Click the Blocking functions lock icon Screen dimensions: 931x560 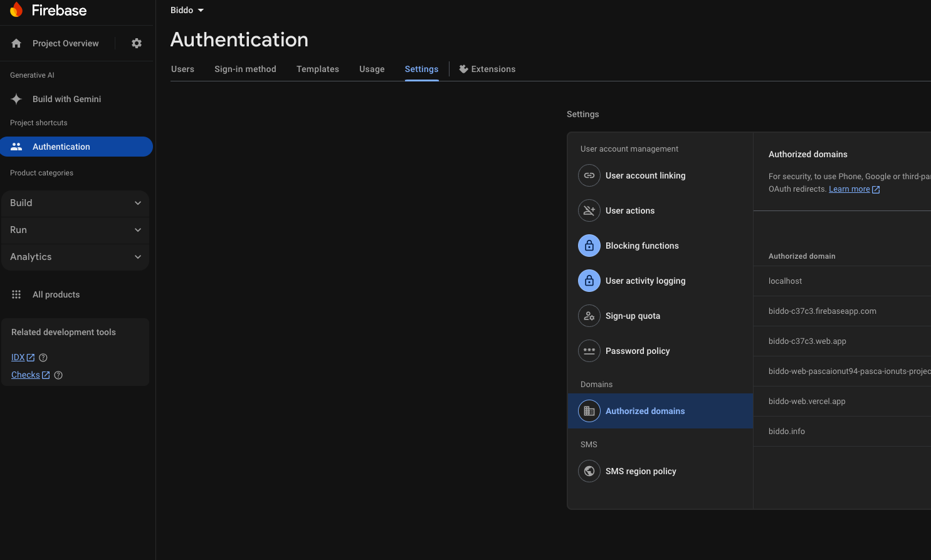tap(589, 246)
